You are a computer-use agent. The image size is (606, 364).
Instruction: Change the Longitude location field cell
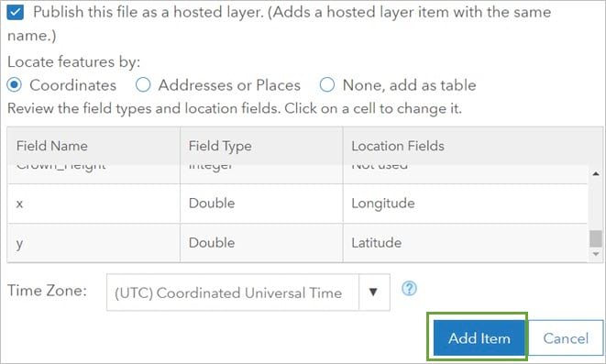point(465,204)
